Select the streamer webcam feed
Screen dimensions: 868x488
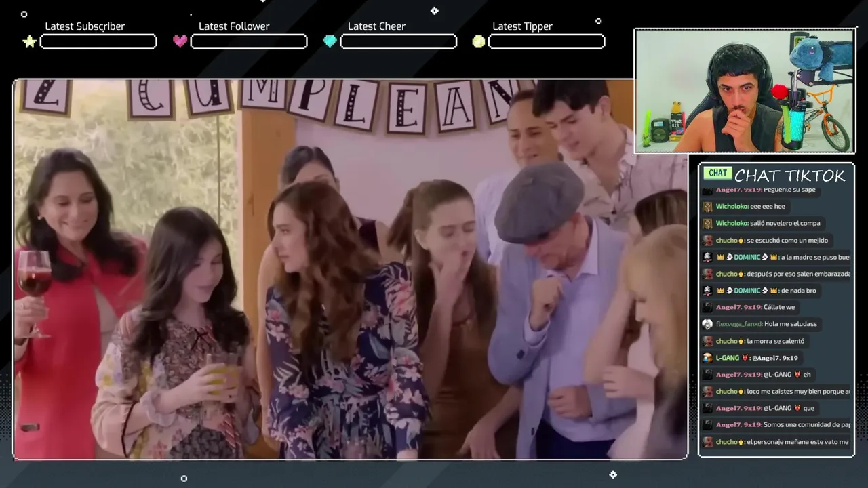coord(745,91)
